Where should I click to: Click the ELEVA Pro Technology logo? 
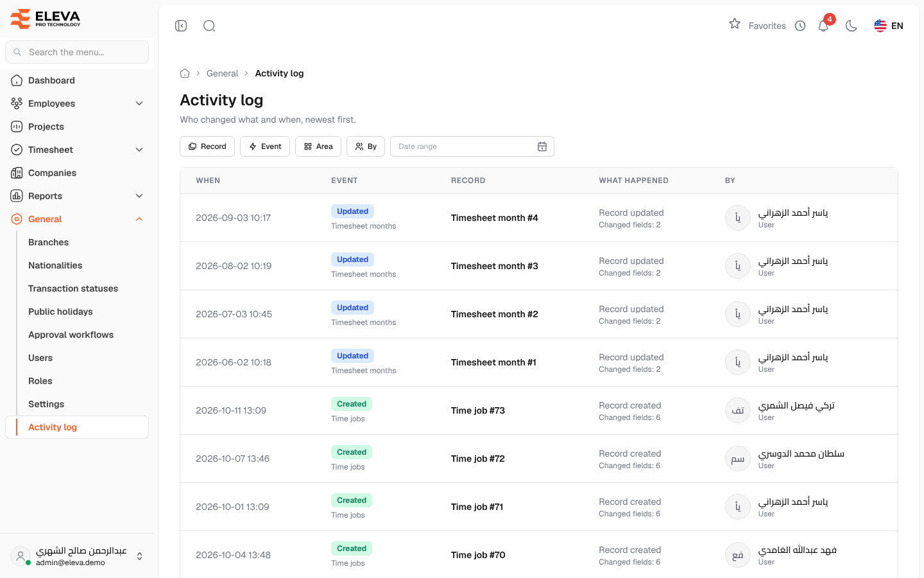coord(46,19)
